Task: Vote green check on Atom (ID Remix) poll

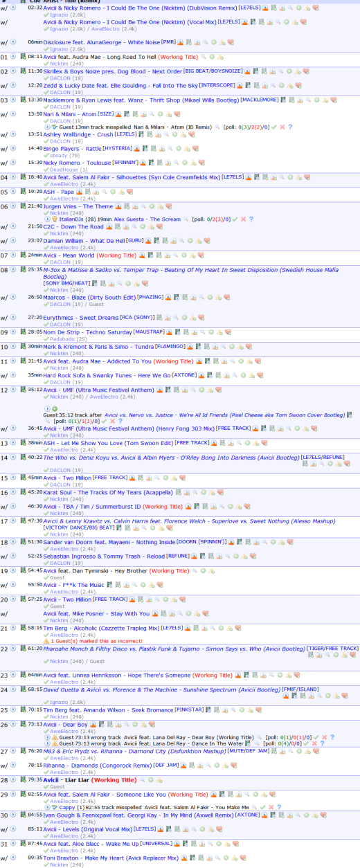Action: pyautogui.click(x=273, y=127)
